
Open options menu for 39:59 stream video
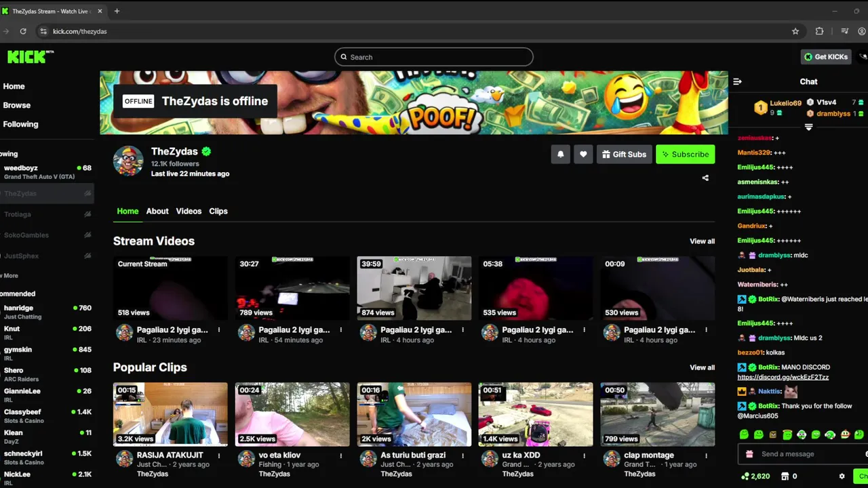[463, 330]
